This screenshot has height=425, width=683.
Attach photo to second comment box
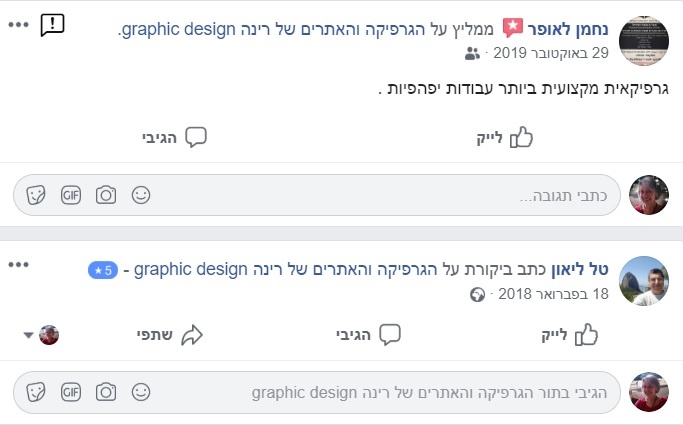coord(106,391)
